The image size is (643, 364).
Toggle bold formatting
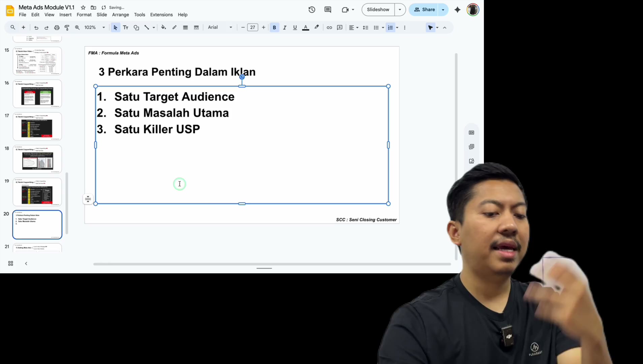[274, 28]
